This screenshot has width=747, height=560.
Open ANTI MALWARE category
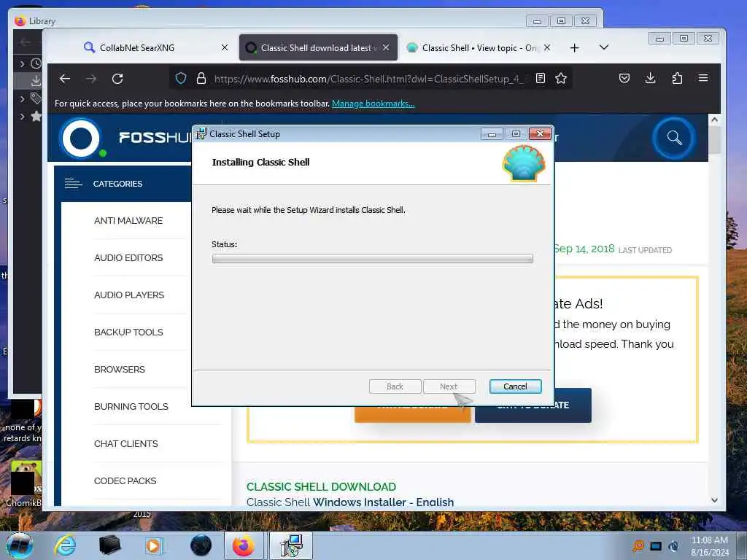pyautogui.click(x=128, y=220)
